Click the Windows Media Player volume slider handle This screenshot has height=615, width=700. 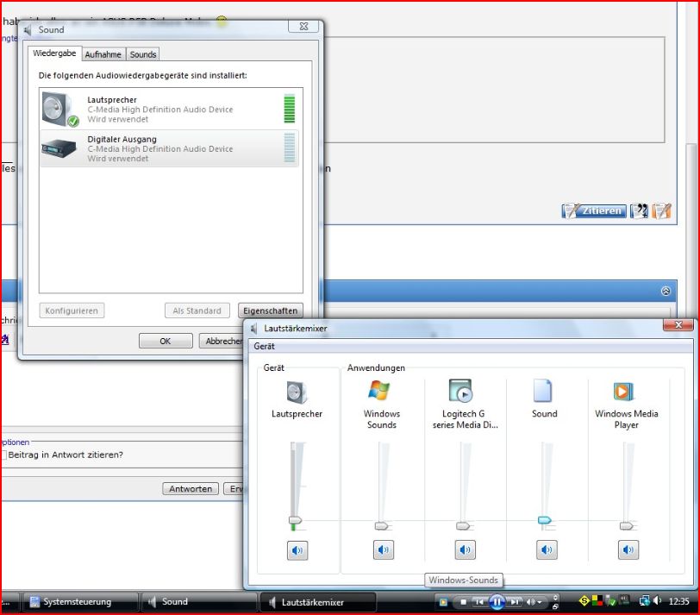(x=627, y=526)
